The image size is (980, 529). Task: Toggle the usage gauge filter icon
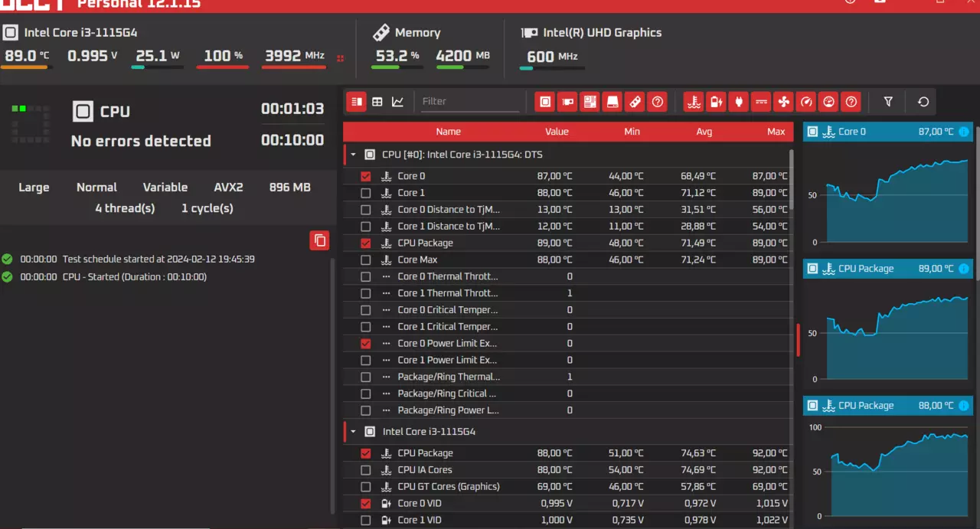pyautogui.click(x=828, y=101)
